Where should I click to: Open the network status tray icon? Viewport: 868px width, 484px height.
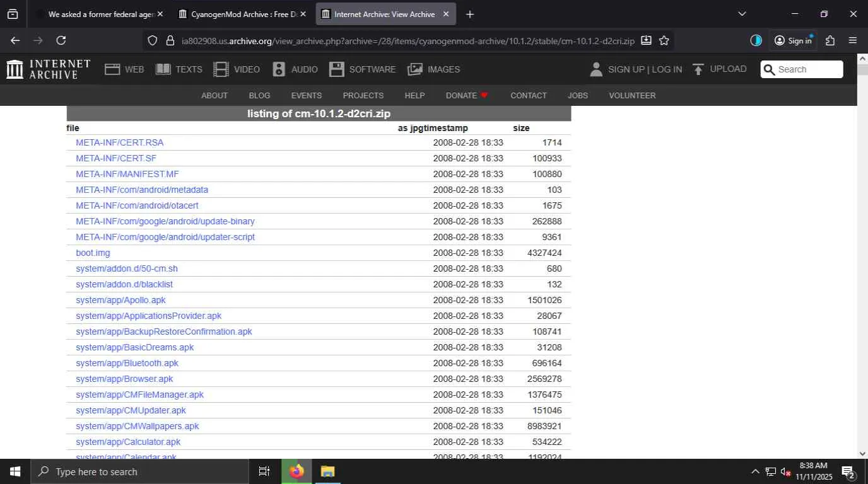click(770, 471)
